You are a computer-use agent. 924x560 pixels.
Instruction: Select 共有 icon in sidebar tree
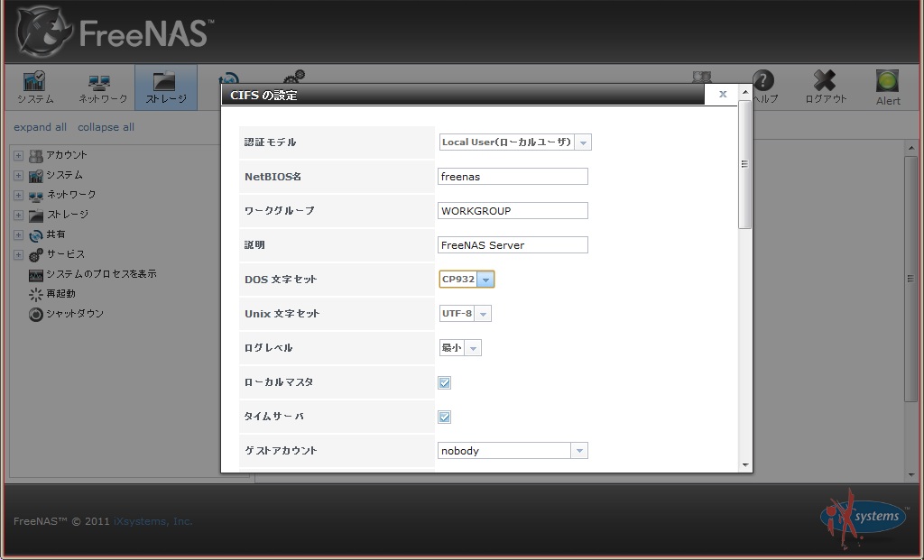coord(36,235)
